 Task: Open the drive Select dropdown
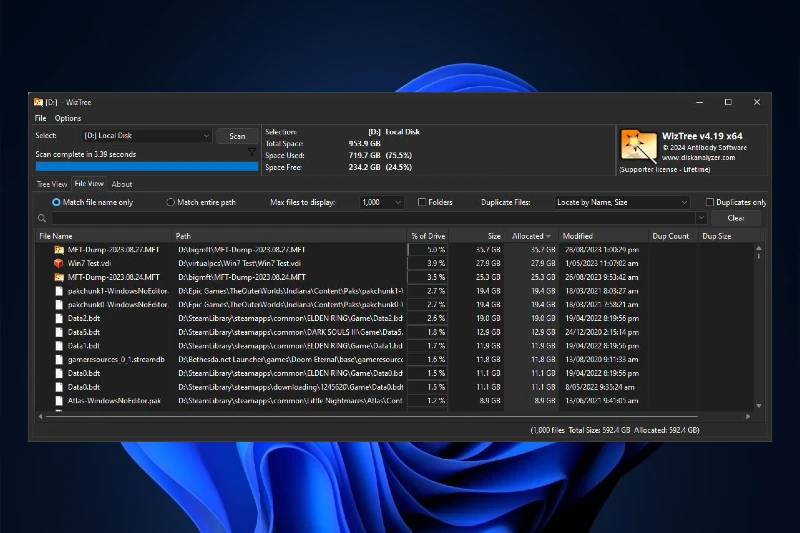point(147,136)
